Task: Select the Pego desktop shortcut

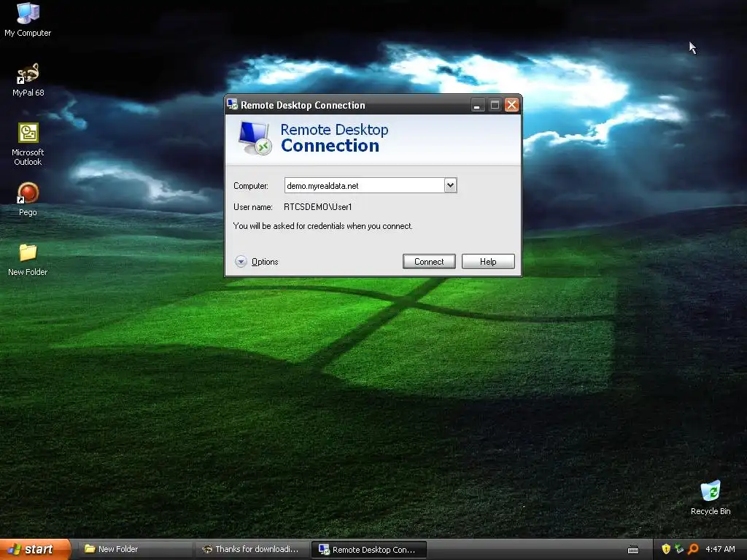Action: (x=28, y=200)
